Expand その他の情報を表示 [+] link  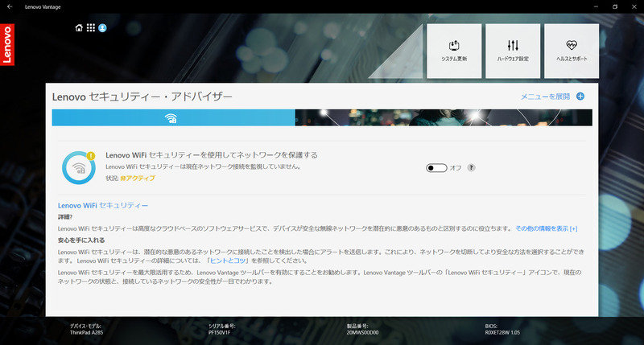547,228
